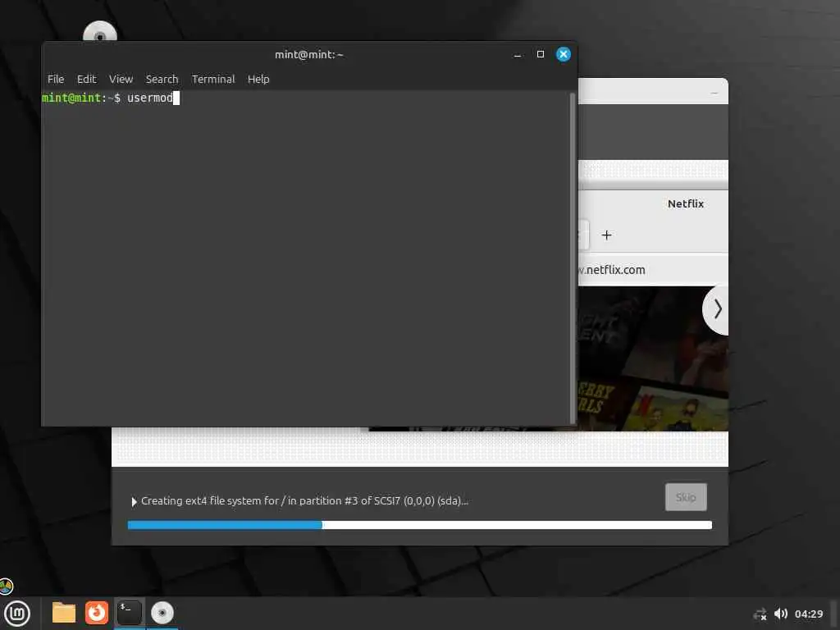Click the movie posters thumbnail in slideshow

(653, 358)
